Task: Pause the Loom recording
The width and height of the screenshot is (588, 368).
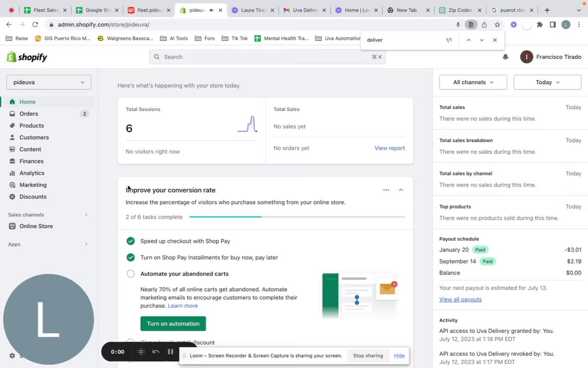Action: [170, 352]
